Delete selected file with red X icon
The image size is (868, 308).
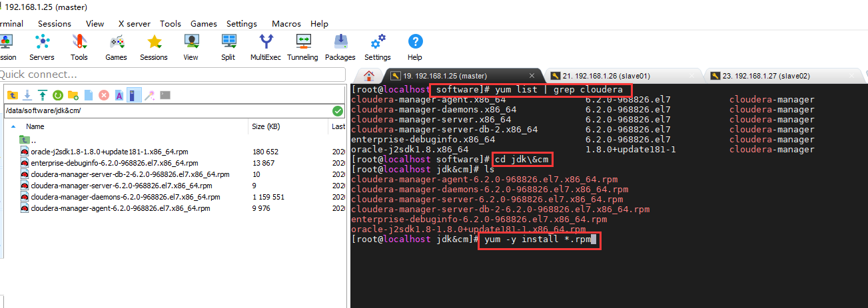point(104,95)
